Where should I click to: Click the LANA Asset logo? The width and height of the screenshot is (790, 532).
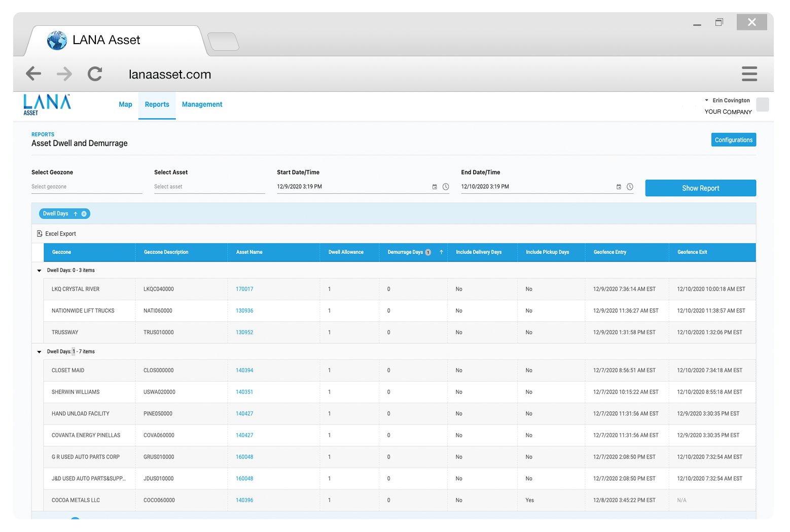click(47, 105)
